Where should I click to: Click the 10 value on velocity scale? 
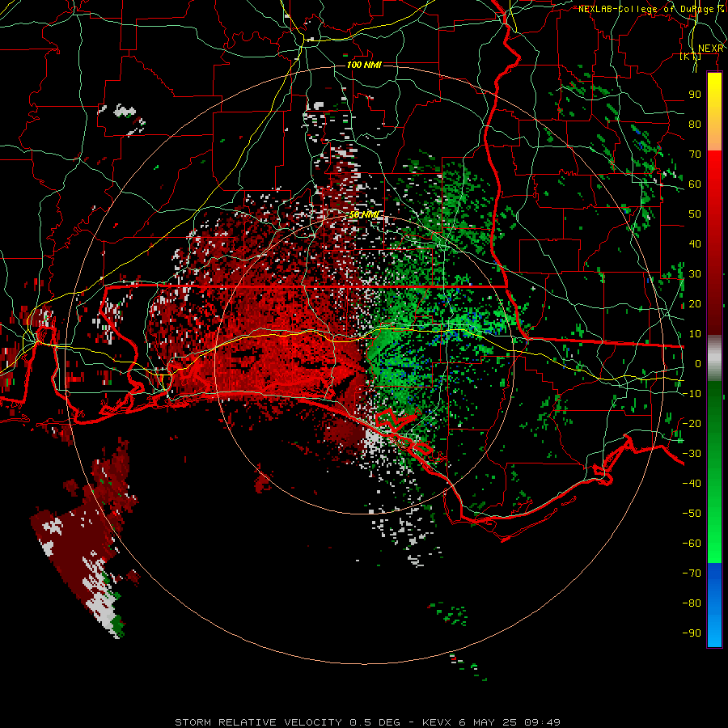695,334
